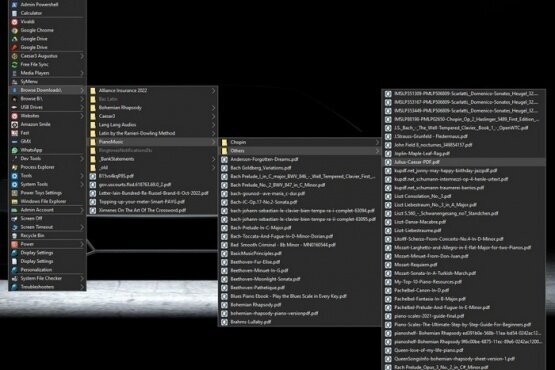Click the Lang Lang Audios folder icon
The image size is (555, 370).
(93, 125)
